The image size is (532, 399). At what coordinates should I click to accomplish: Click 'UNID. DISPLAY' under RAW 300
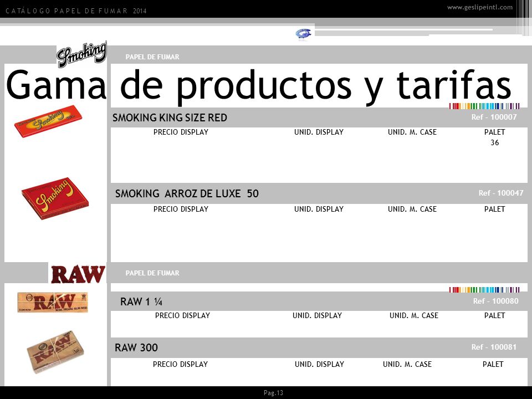pyautogui.click(x=319, y=365)
